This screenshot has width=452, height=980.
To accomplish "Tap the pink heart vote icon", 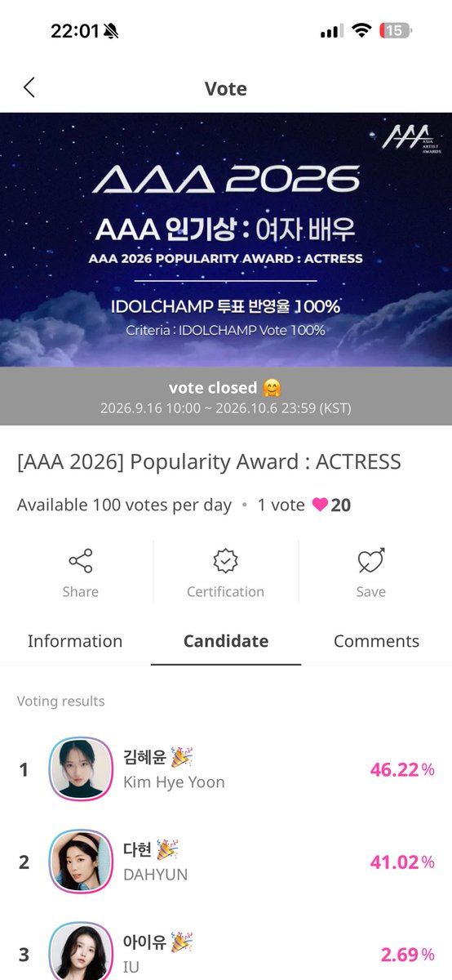I will (320, 505).
